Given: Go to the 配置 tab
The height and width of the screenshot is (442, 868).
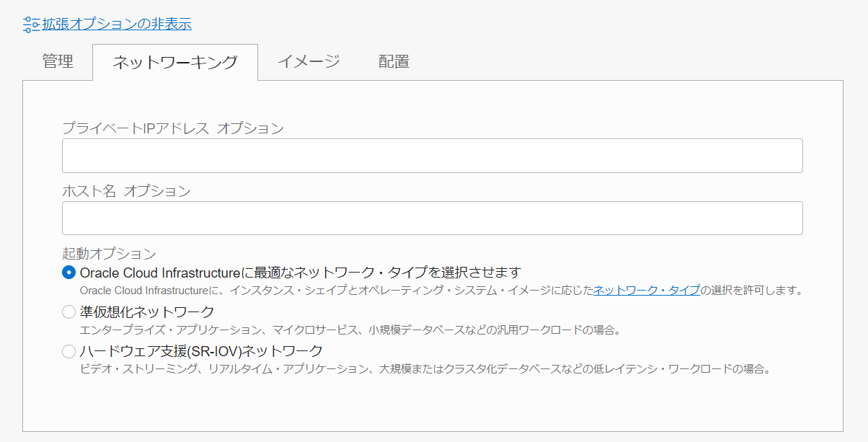Looking at the screenshot, I should click(x=394, y=62).
